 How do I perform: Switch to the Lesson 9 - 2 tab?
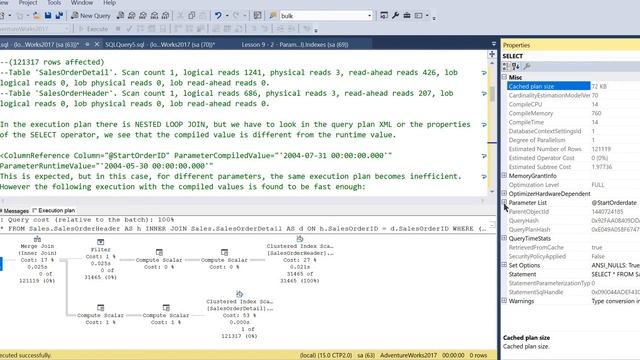point(295,44)
